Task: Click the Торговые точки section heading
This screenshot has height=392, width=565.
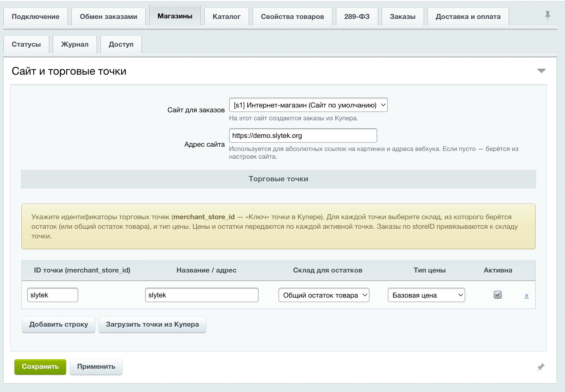Action: pyautogui.click(x=278, y=179)
